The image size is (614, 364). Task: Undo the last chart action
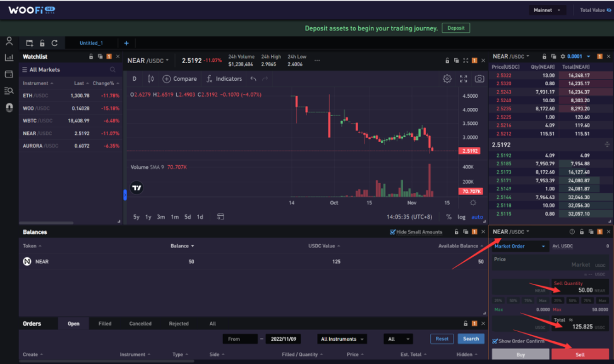253,79
